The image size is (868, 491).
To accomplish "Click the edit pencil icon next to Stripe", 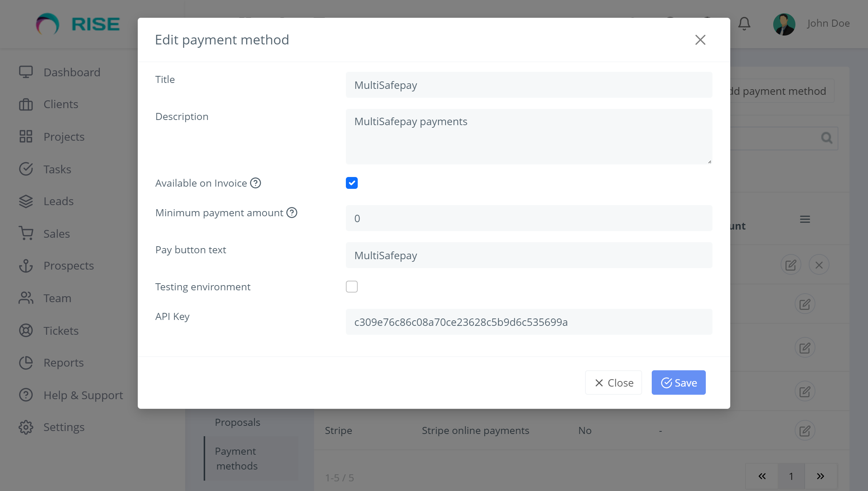I will tap(805, 430).
